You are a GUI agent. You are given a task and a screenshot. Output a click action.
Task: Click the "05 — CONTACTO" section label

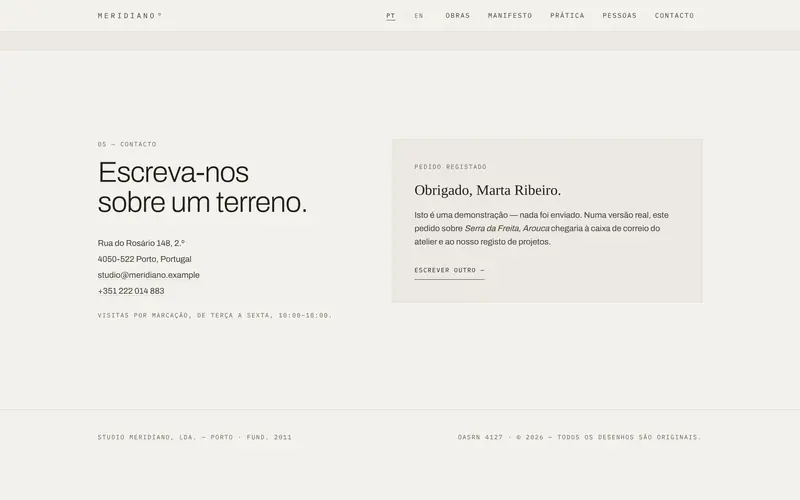[127, 144]
